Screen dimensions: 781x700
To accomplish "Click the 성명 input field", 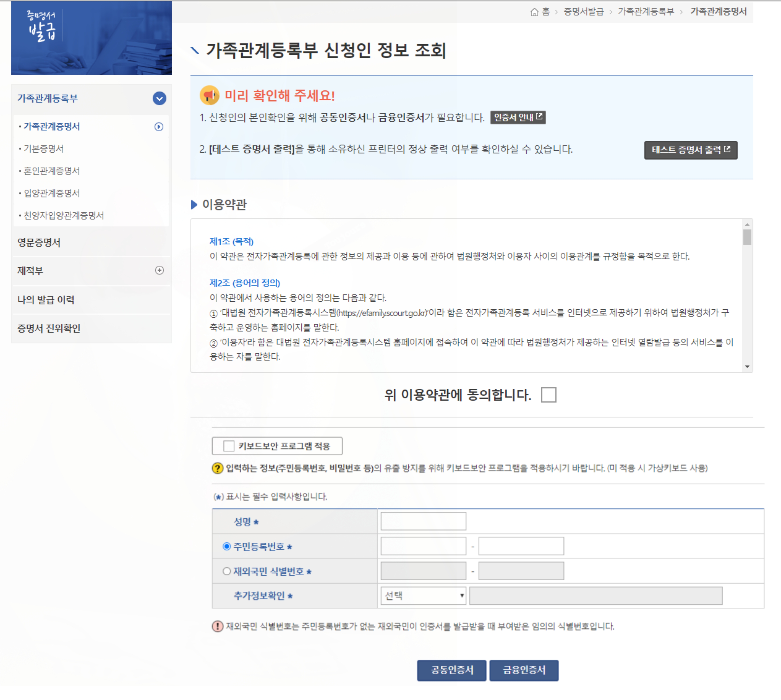I will 423,521.
